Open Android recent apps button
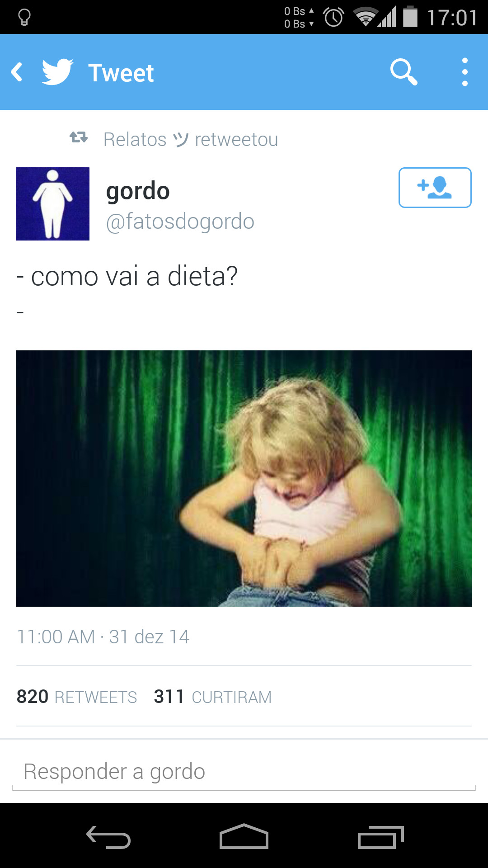 [380, 837]
